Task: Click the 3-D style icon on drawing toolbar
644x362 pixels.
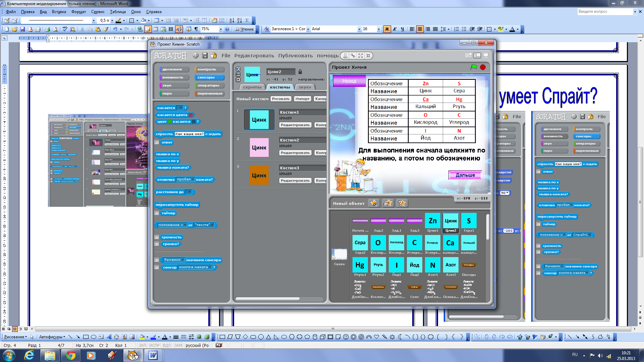Action: (x=207, y=337)
